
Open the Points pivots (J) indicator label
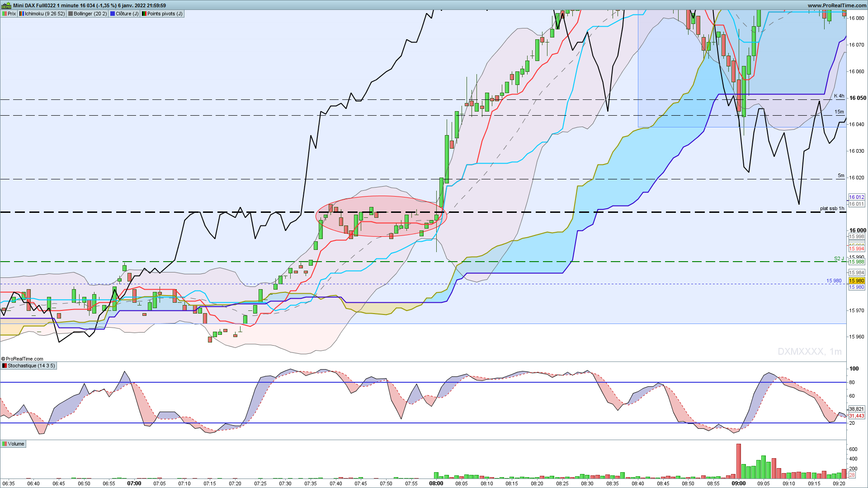coord(162,14)
